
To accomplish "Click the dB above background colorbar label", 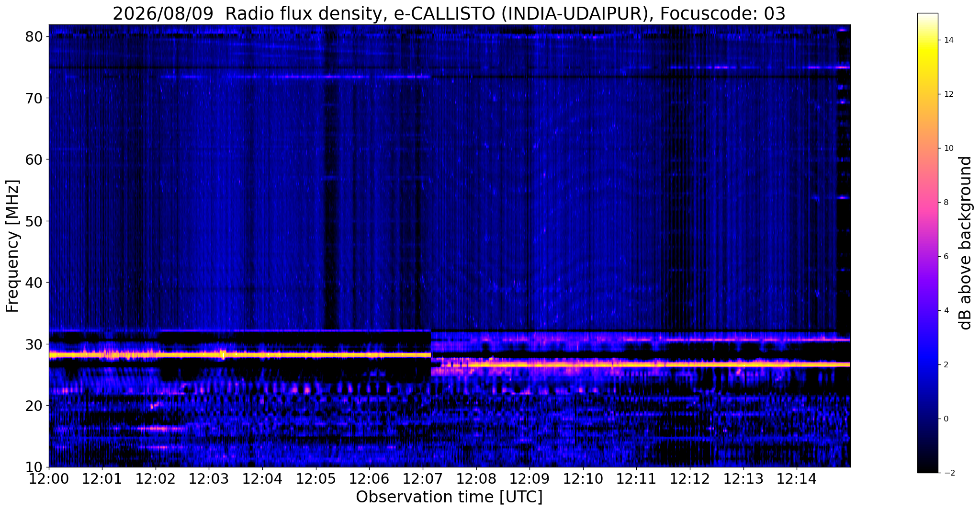I will [x=966, y=243].
